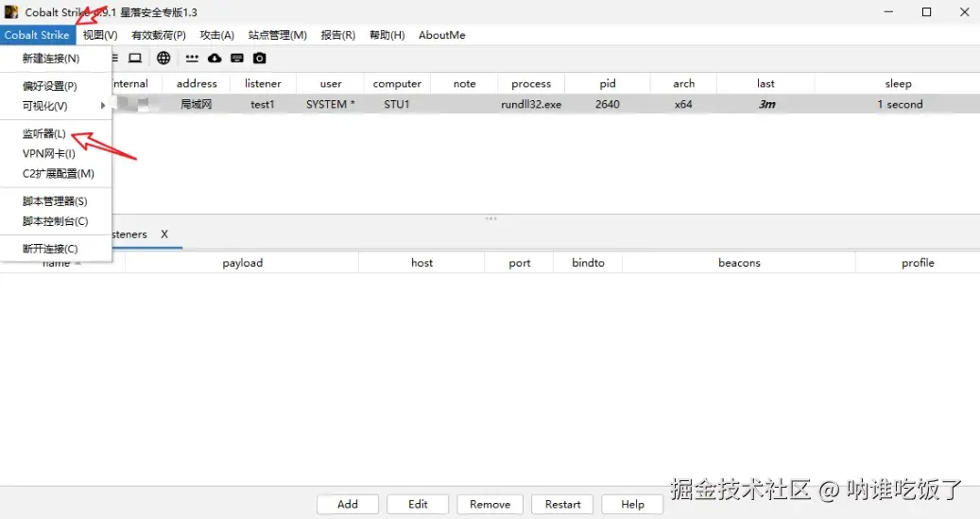Sort sessions by user column header

pos(331,83)
